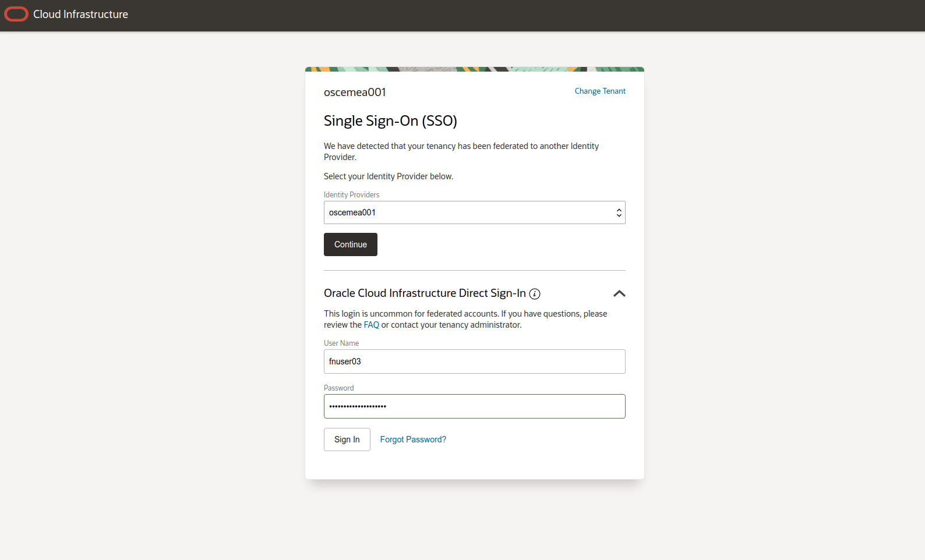Click the Password label
The height and width of the screenshot is (560, 925).
339,388
